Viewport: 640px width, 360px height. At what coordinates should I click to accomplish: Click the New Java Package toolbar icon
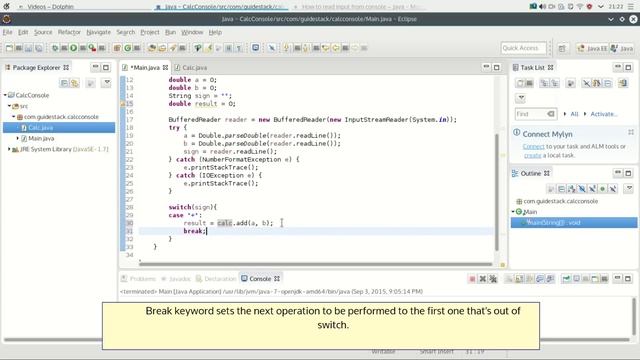(118, 48)
